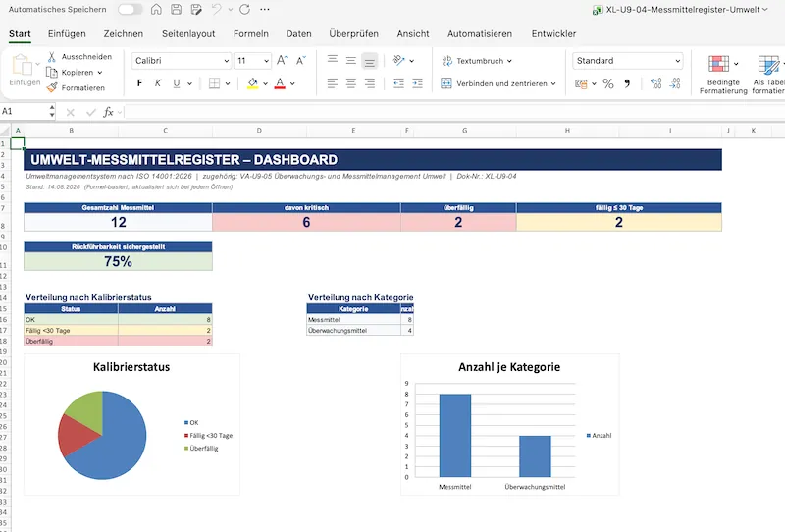The width and height of the screenshot is (785, 532).
Task: Switch to the Ansicht tab
Action: tap(413, 33)
